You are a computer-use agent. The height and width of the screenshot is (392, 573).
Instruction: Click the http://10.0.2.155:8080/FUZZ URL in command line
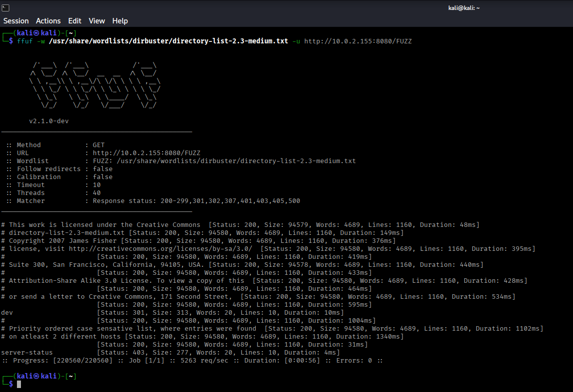358,41
